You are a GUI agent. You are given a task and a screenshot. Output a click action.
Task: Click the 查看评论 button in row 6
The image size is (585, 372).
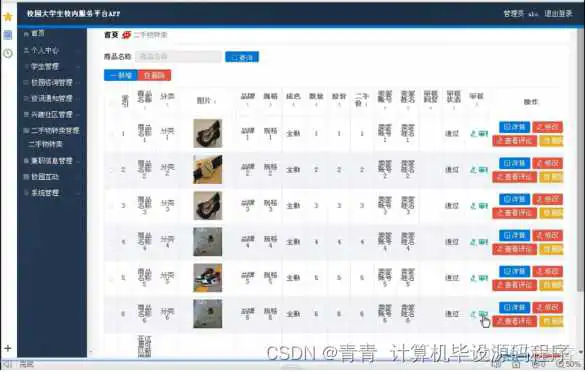click(x=514, y=321)
